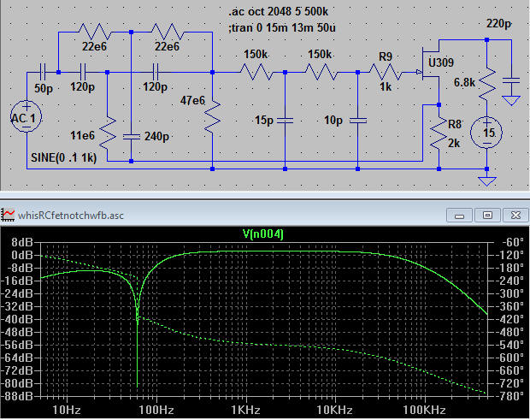
Task: Click the R9 1k resistor
Action: coord(386,74)
